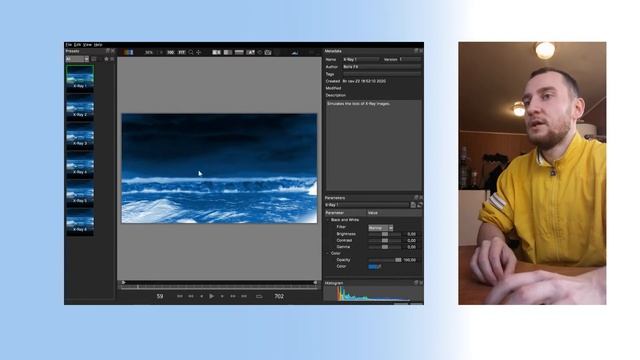This screenshot has width=640, height=360.
Task: Select the X-Ray 4 preset thumbnail
Action: (x=80, y=164)
